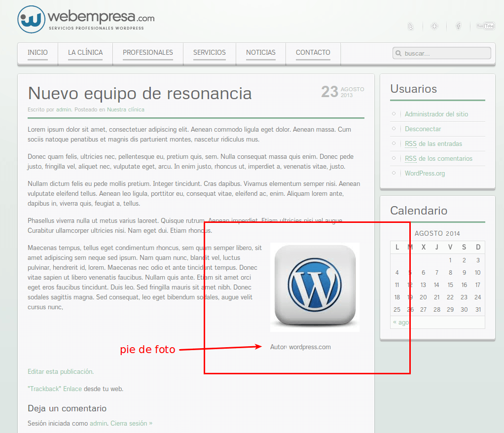The height and width of the screenshot is (433, 504).
Task: Open the Google Plus social icon
Action: pos(434,26)
